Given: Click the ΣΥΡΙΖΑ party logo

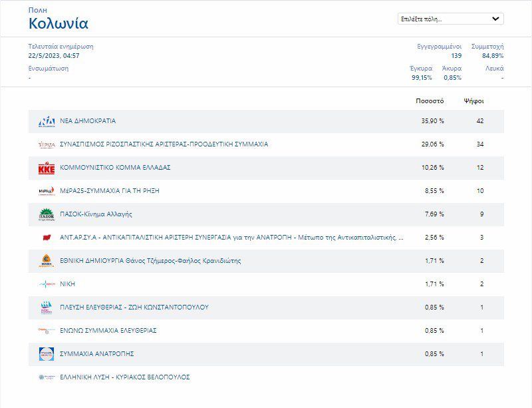Looking at the screenshot, I should coord(47,144).
